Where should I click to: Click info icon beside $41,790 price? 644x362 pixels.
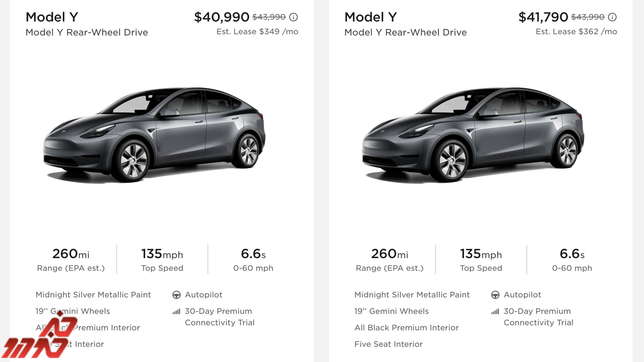tap(612, 17)
